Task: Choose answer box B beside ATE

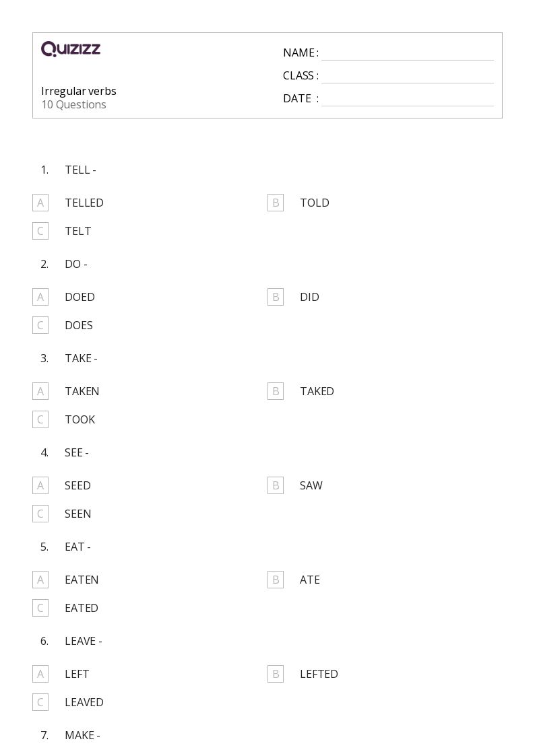Action: pos(276,580)
